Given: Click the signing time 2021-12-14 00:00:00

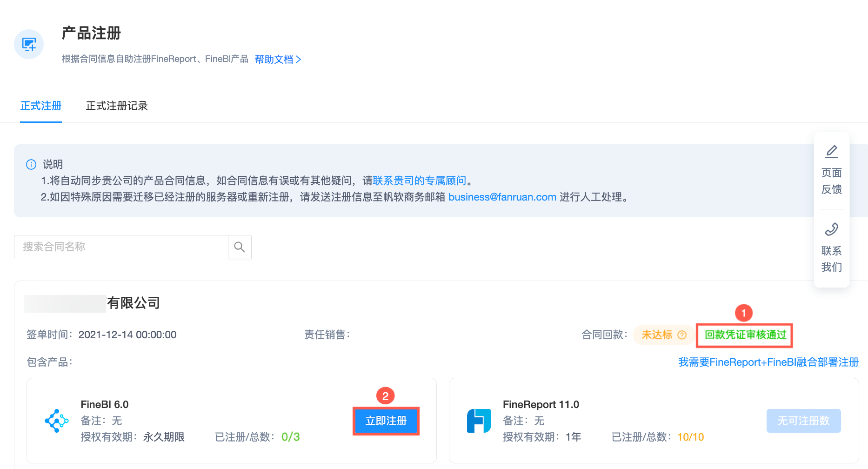Looking at the screenshot, I should 127,335.
